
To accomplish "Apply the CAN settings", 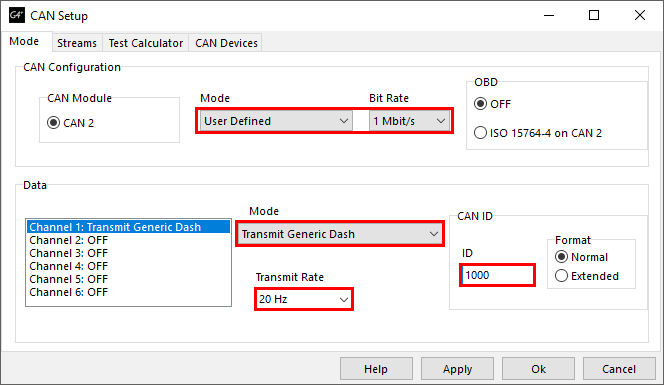I will 457,369.
